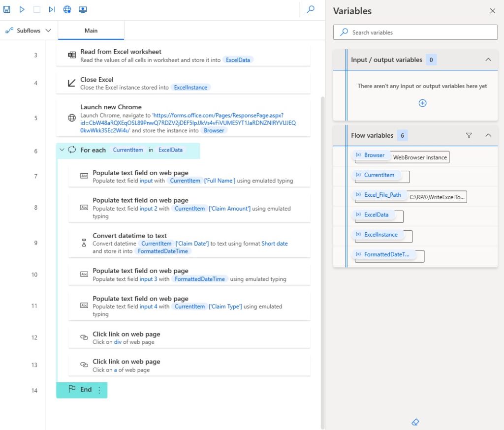Click the filter icon for Flow variables
This screenshot has height=430, width=504.
(469, 135)
